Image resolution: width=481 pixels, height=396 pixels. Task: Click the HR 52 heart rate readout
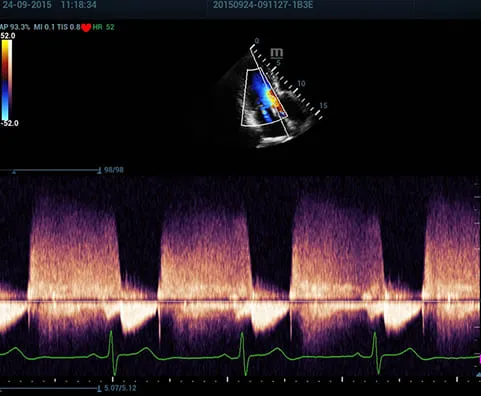[x=104, y=27]
